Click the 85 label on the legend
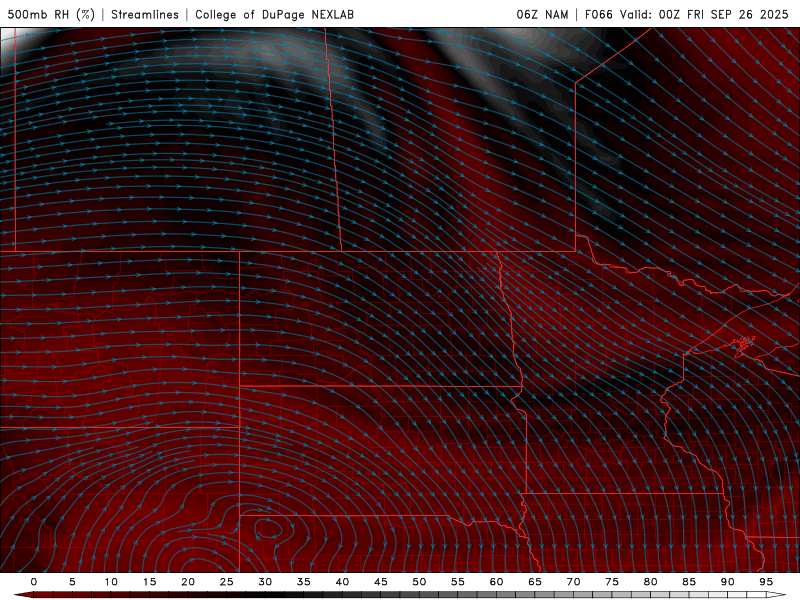The width and height of the screenshot is (800, 600). click(689, 582)
